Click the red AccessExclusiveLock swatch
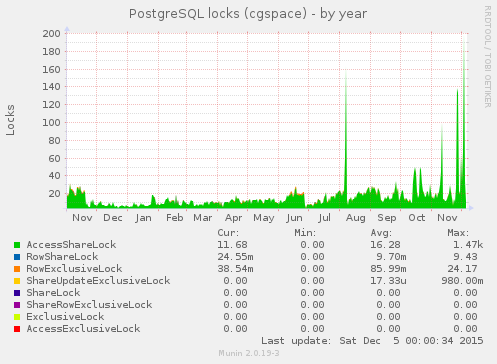Viewport: 497px width, 364px height. 17,329
